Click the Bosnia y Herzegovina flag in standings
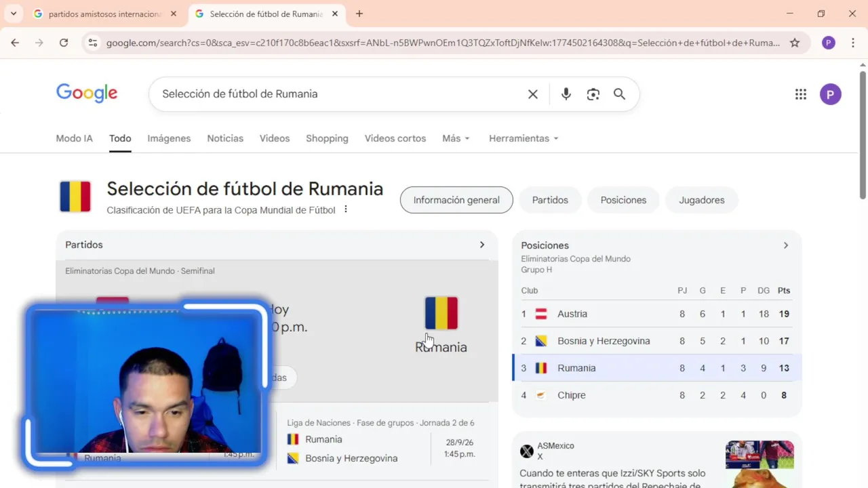The height and width of the screenshot is (488, 868). (541, 341)
